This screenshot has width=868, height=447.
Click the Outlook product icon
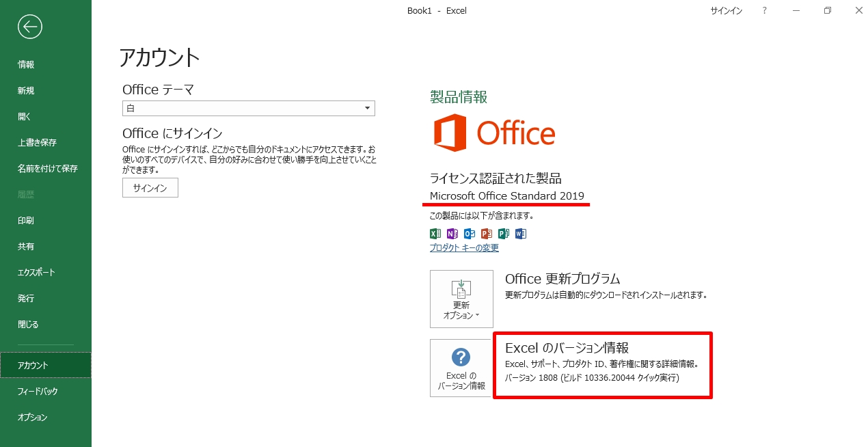[469, 233]
